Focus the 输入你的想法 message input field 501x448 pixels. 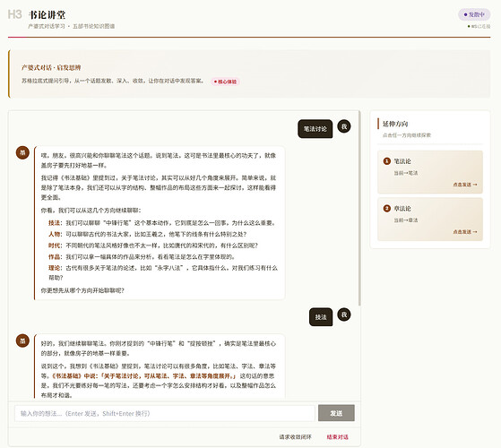165,414
